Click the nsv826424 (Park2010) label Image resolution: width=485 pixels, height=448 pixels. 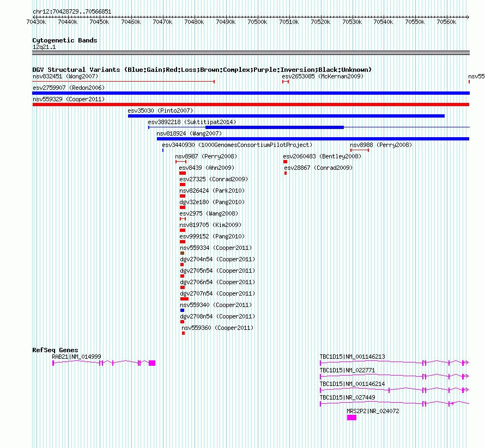pos(212,191)
